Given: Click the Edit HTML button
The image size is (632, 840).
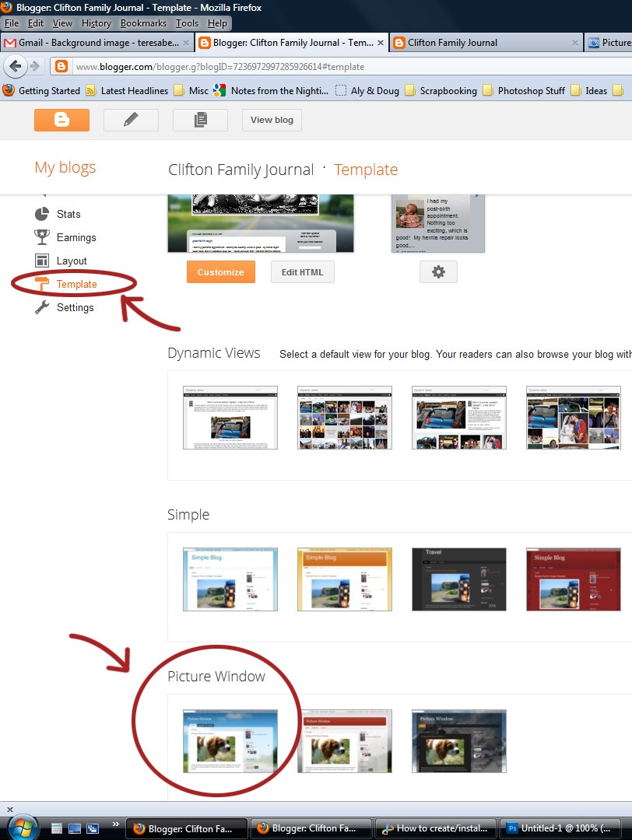Looking at the screenshot, I should pos(302,272).
